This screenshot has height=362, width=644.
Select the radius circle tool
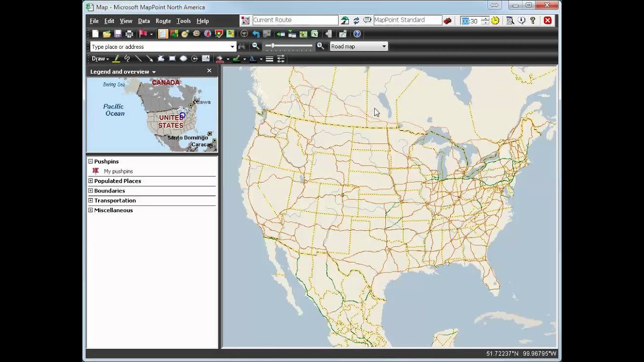(x=194, y=59)
